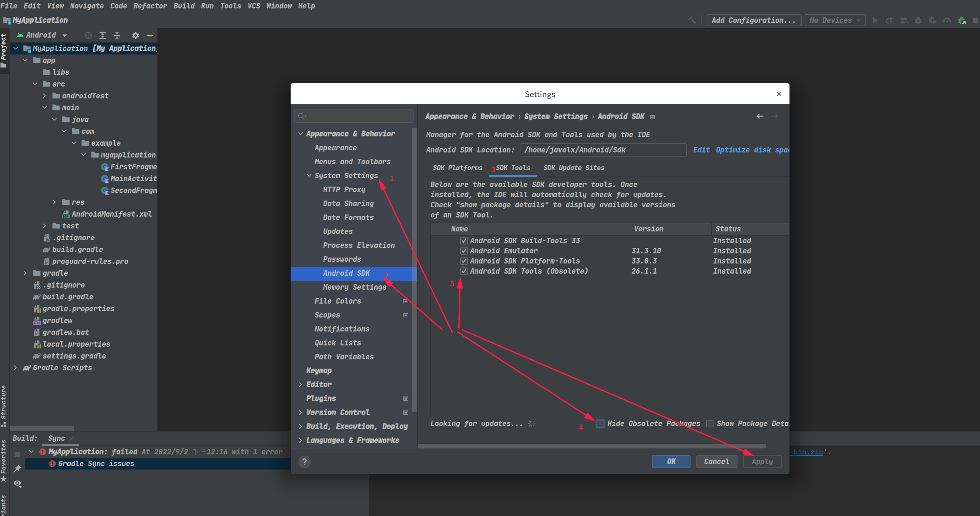Image resolution: width=980 pixels, height=516 pixels.
Task: Open Project panel gear options
Action: pyautogui.click(x=136, y=35)
